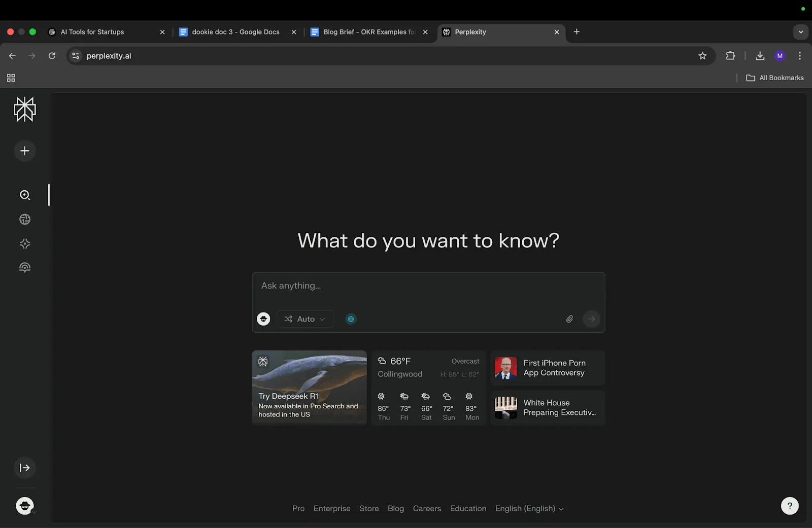Click Saturday 66° forecast
The image size is (812, 528).
coord(426,406)
